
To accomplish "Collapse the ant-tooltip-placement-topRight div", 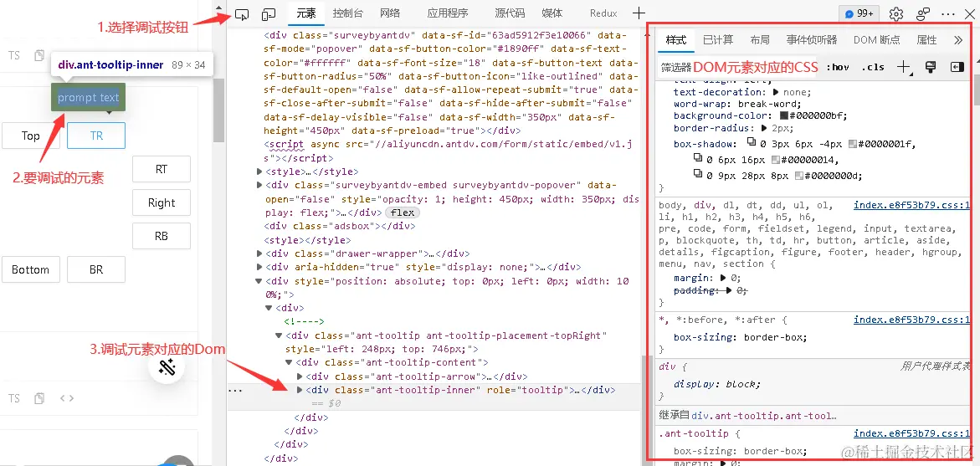I will pos(279,335).
